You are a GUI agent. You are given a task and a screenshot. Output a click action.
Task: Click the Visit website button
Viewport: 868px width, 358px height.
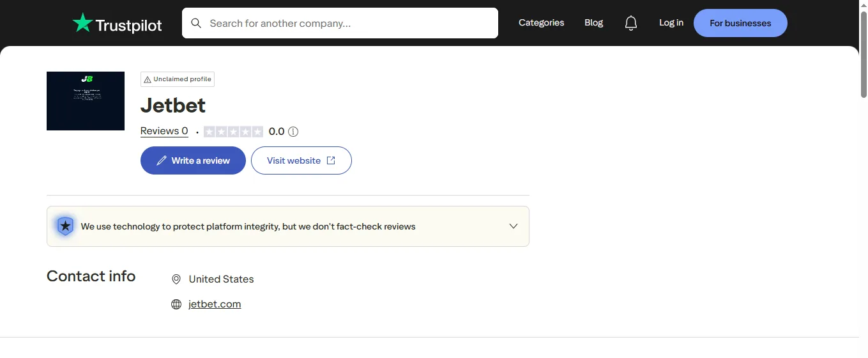[x=301, y=160]
